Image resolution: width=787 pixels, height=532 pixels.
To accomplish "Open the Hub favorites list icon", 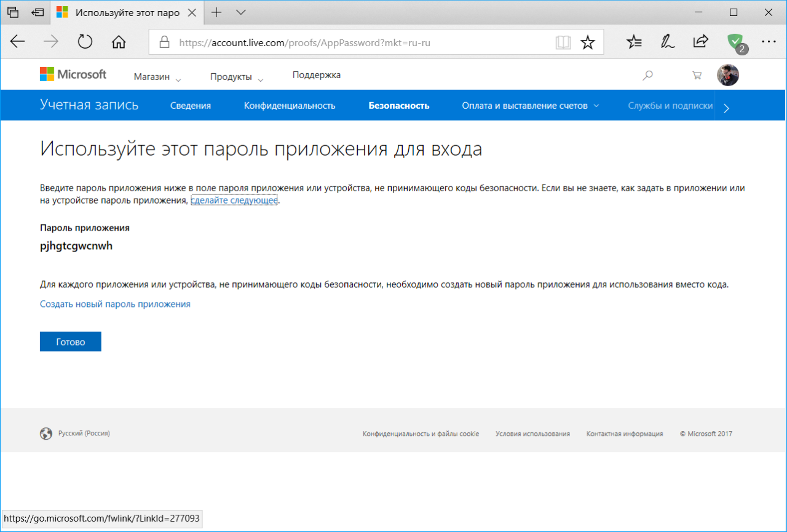I will pos(634,42).
